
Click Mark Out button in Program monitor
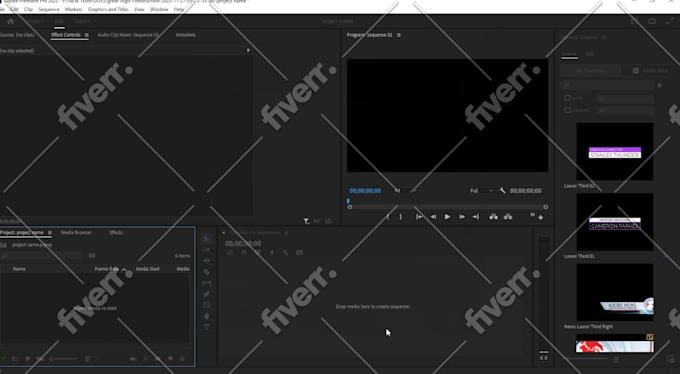click(x=401, y=217)
